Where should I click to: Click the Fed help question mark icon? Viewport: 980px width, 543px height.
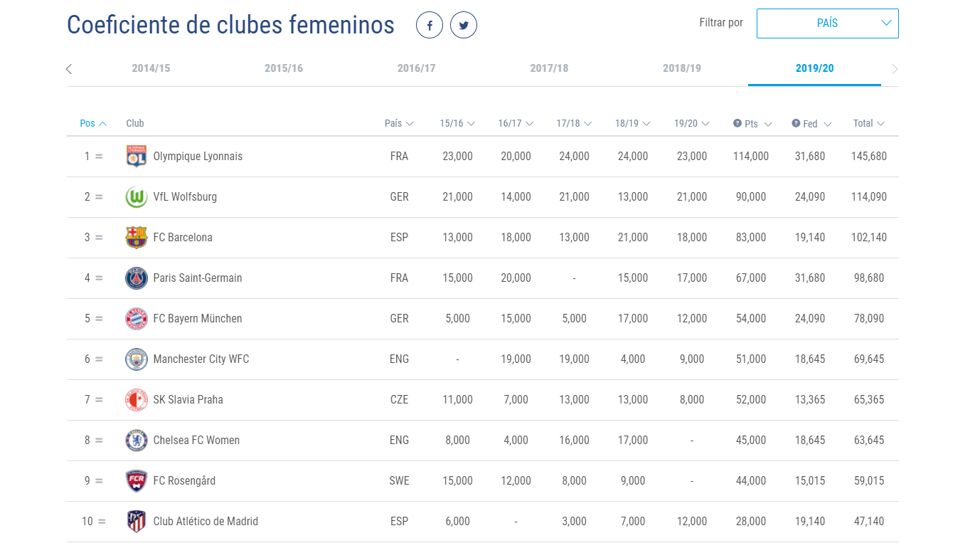[x=796, y=123]
